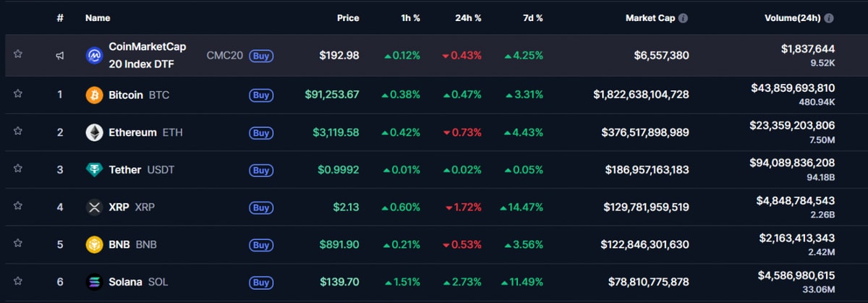The height and width of the screenshot is (303, 868).
Task: Click the Tether logo icon
Action: [94, 170]
